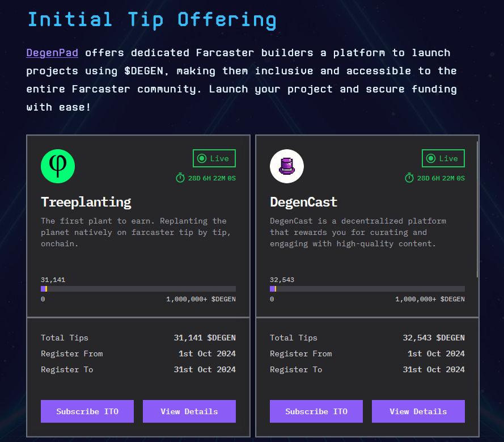This screenshot has width=504, height=442.
Task: Click the DegenCast tips progress bar
Action: pos(367,289)
